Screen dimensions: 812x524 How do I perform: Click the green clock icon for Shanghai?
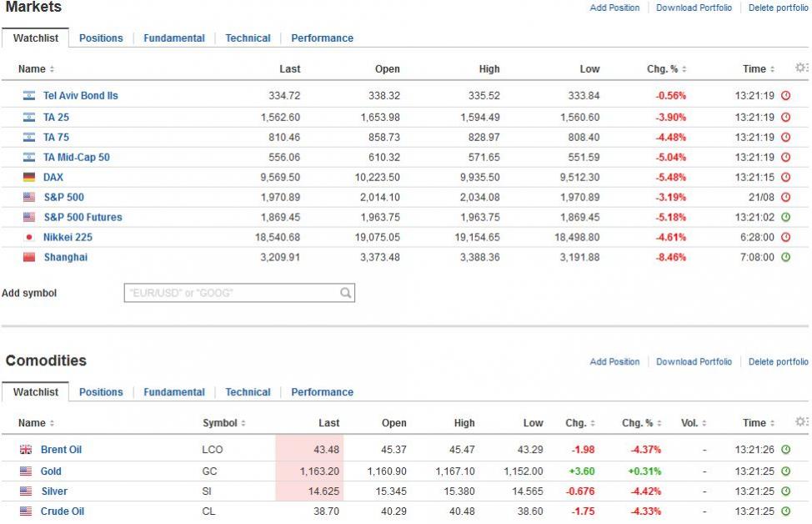785,257
